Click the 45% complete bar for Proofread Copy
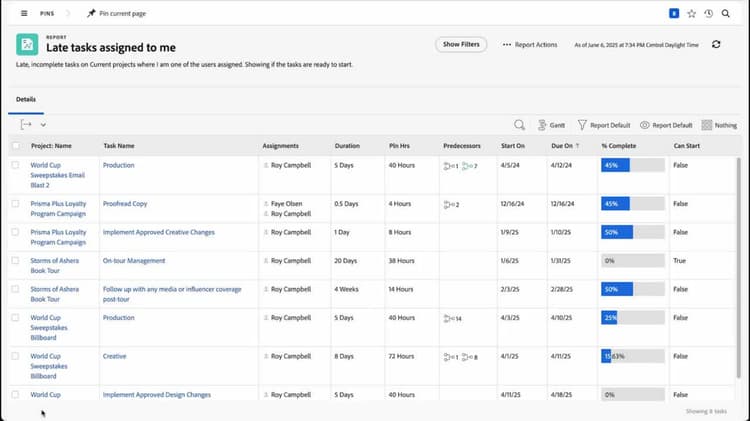The height and width of the screenshot is (421, 750). (x=615, y=203)
